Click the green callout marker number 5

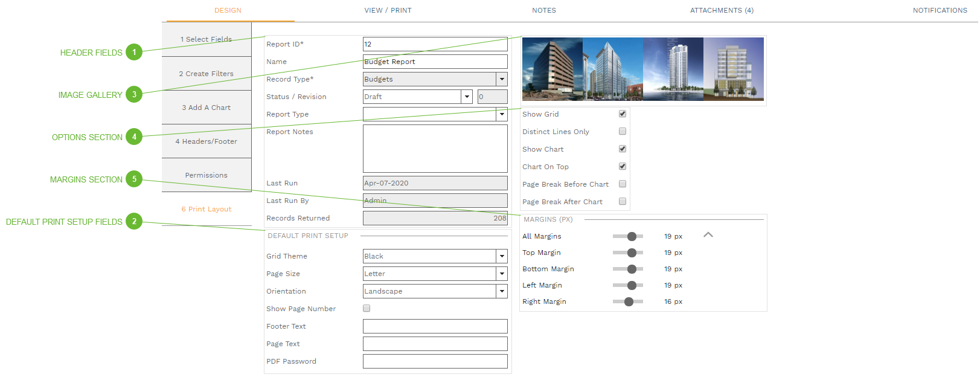pos(134,179)
